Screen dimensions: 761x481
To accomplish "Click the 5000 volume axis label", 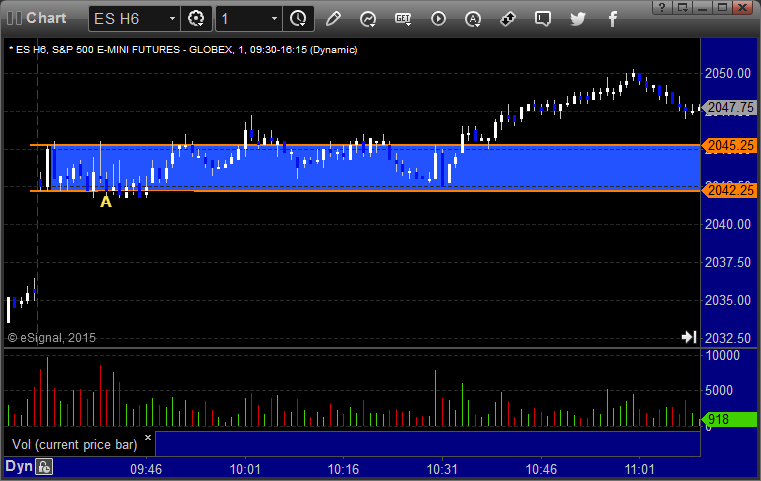I will pos(719,390).
